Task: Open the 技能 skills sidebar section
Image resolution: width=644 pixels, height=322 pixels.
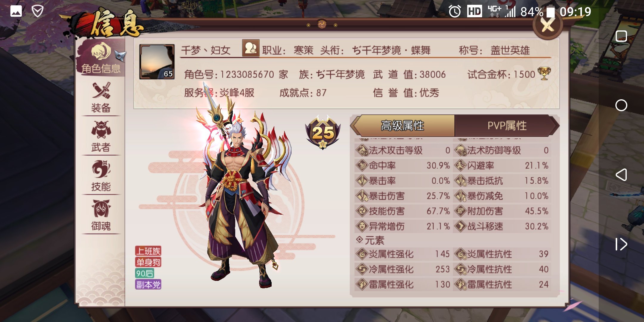Action: click(x=101, y=176)
